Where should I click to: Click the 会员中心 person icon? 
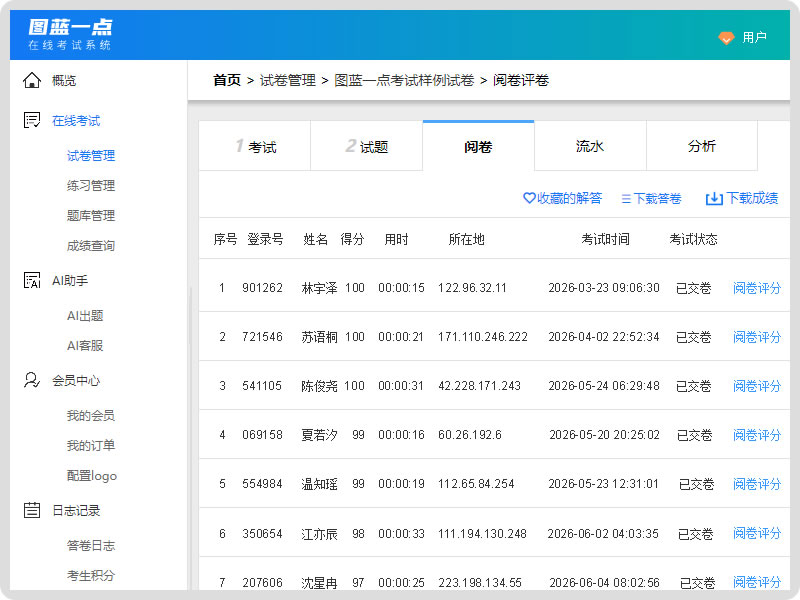coord(32,380)
